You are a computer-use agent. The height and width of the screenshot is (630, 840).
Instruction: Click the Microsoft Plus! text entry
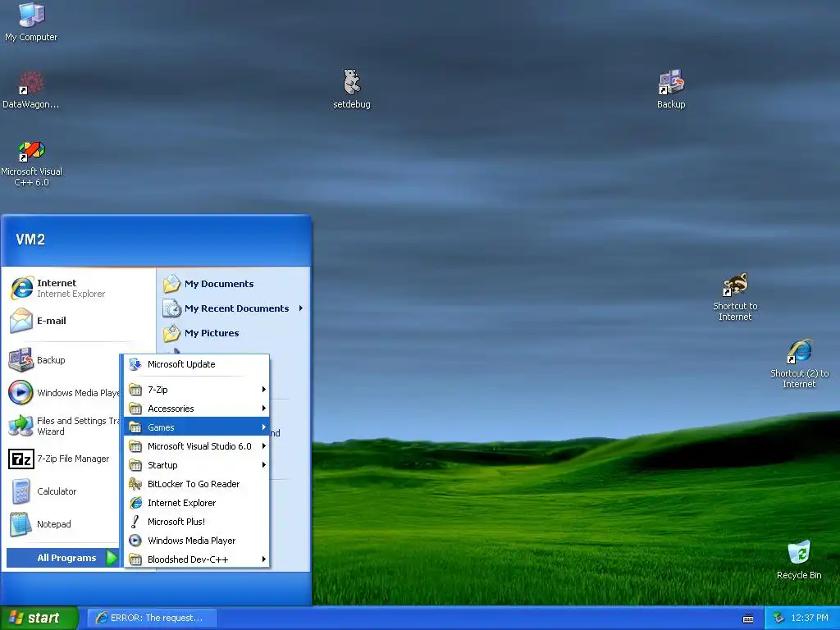pos(176,521)
